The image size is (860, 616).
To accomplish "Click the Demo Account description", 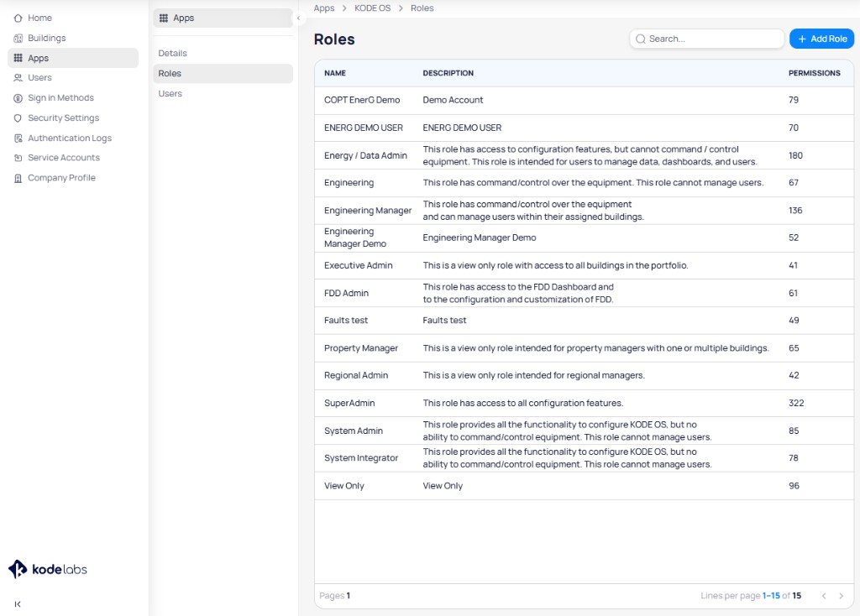I will click(453, 101).
